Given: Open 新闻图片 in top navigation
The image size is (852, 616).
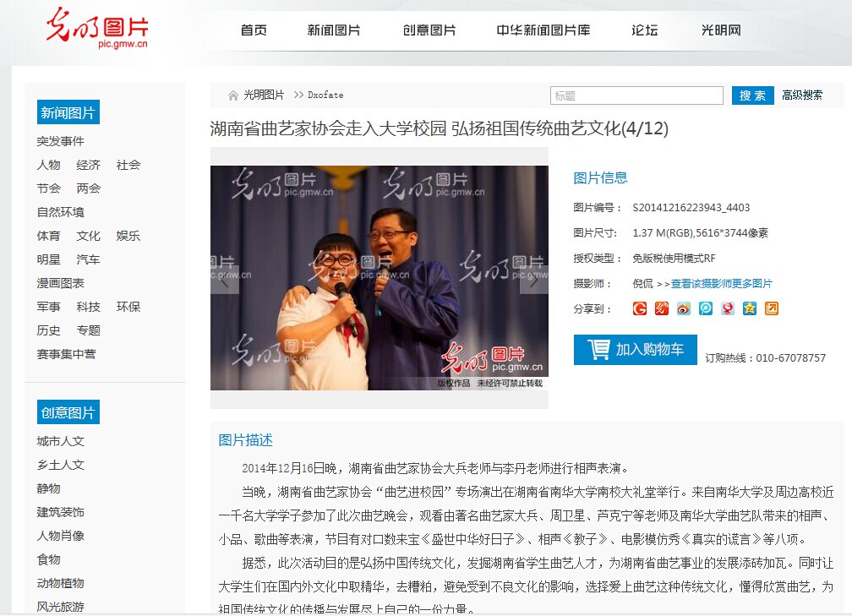Looking at the screenshot, I should click(334, 30).
